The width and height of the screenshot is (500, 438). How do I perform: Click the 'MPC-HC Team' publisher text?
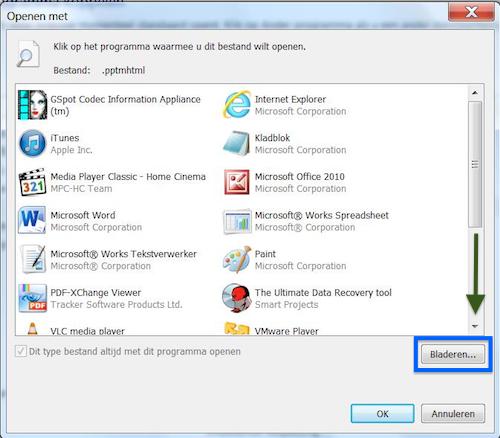pyautogui.click(x=81, y=189)
